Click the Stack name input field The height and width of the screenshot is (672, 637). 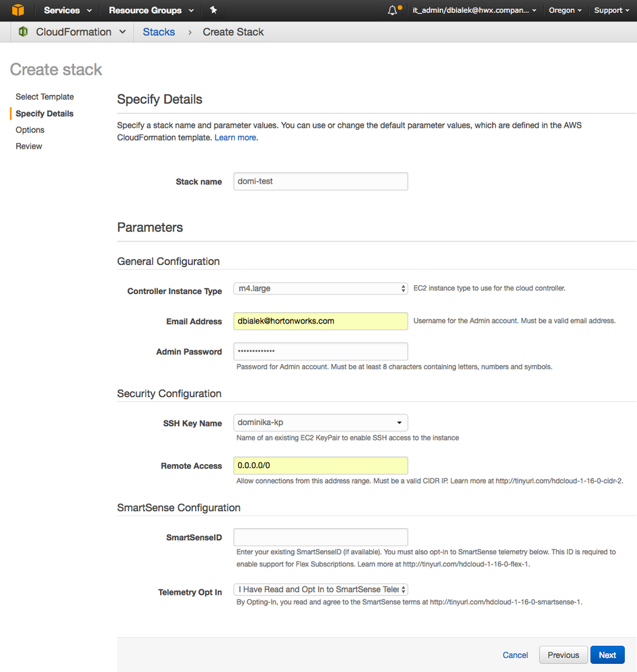pos(320,181)
